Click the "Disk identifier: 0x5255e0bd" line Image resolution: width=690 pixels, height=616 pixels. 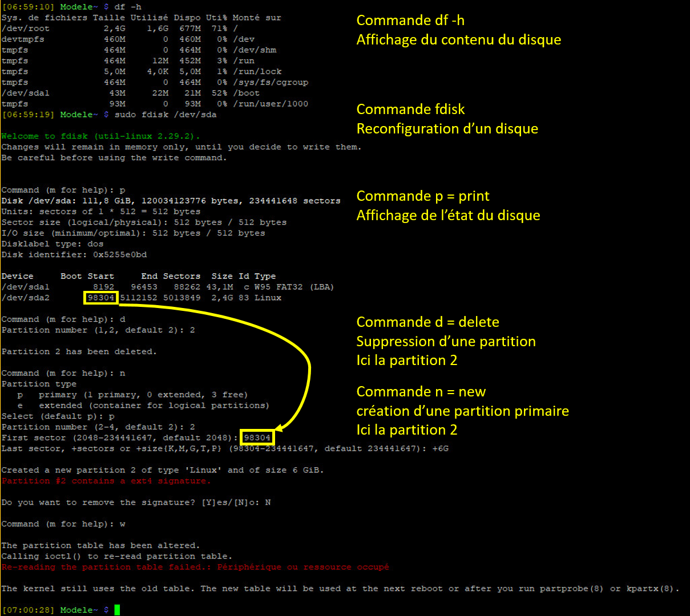coord(74,254)
